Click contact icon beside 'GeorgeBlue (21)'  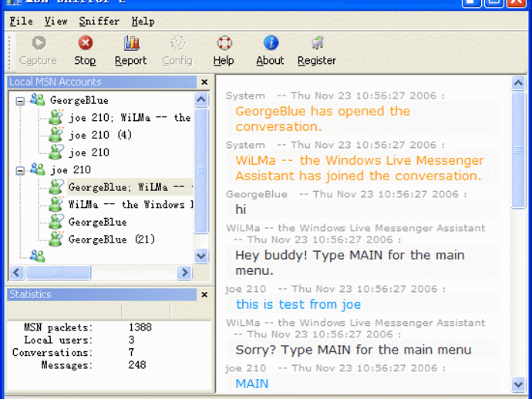click(x=56, y=239)
